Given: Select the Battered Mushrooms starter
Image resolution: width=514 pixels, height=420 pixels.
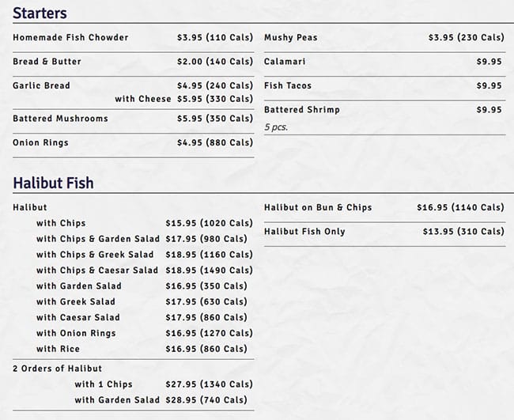Looking at the screenshot, I should point(60,119).
